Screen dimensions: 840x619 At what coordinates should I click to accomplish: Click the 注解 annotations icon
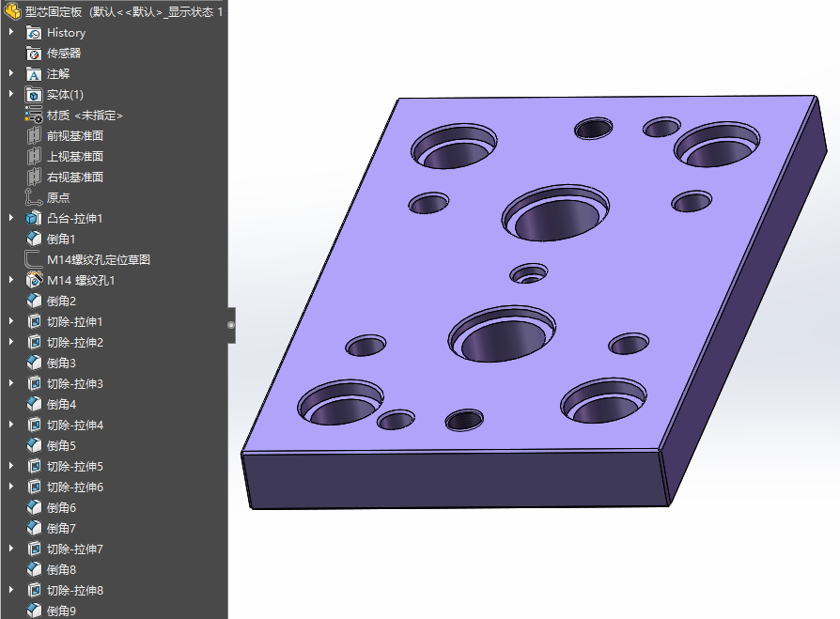coord(34,74)
